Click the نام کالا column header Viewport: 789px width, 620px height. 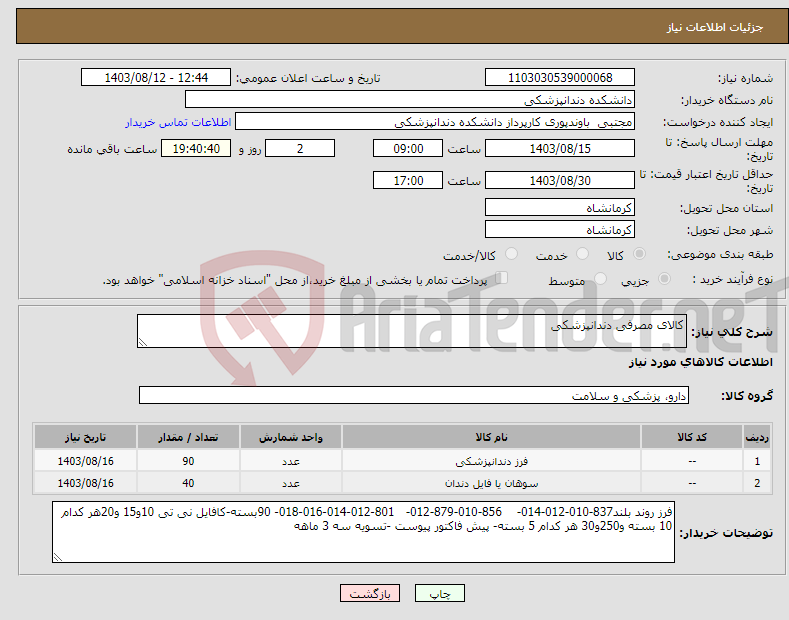[x=491, y=437]
